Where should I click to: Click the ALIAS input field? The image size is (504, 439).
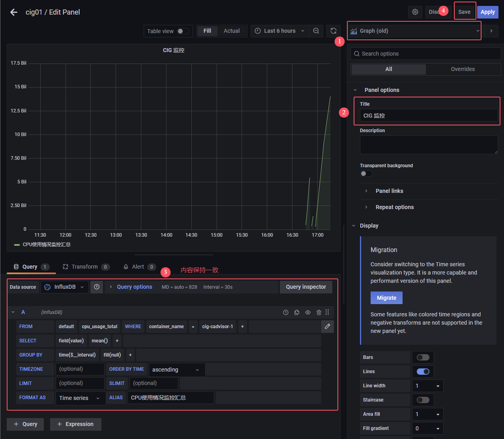click(x=170, y=398)
